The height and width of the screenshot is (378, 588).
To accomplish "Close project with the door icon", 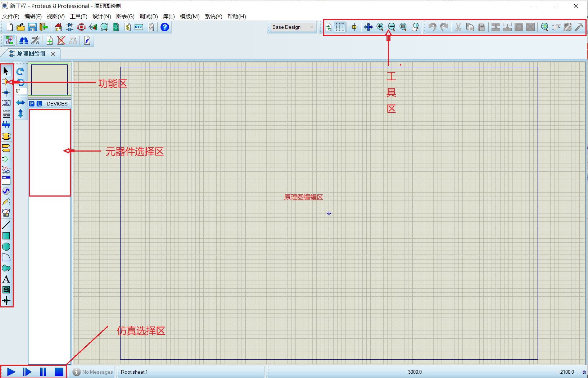I will coord(44,27).
